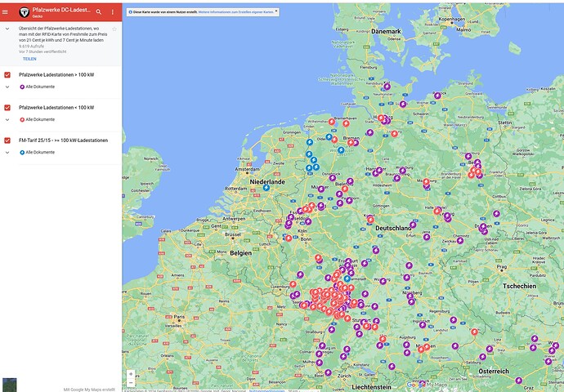Image resolution: width=564 pixels, height=392 pixels.
Task: Click purple marker near Bayreuth
Action: pos(409,265)
